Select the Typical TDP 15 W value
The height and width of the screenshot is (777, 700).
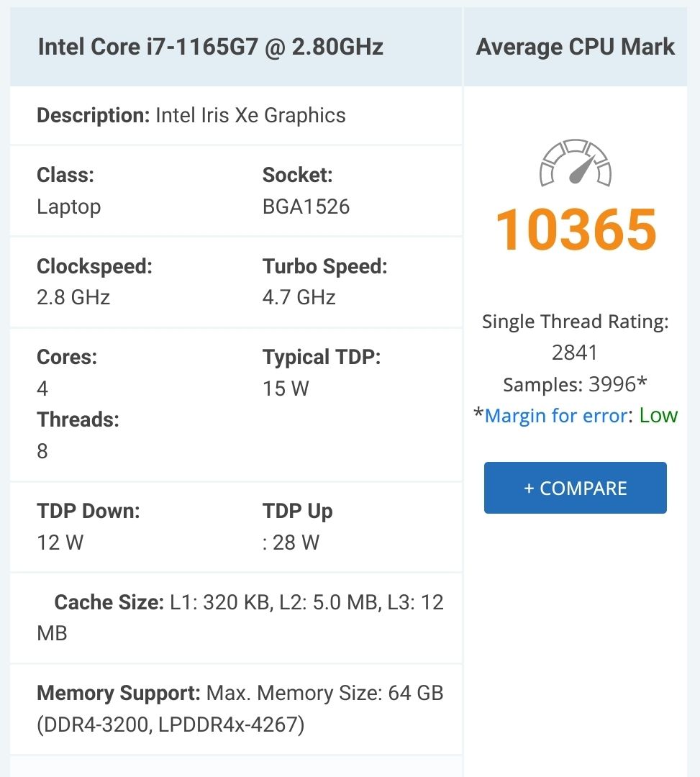286,389
